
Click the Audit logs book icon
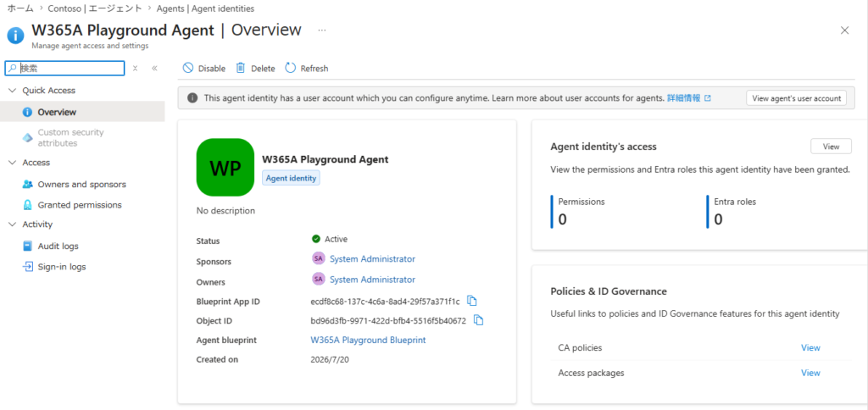28,246
